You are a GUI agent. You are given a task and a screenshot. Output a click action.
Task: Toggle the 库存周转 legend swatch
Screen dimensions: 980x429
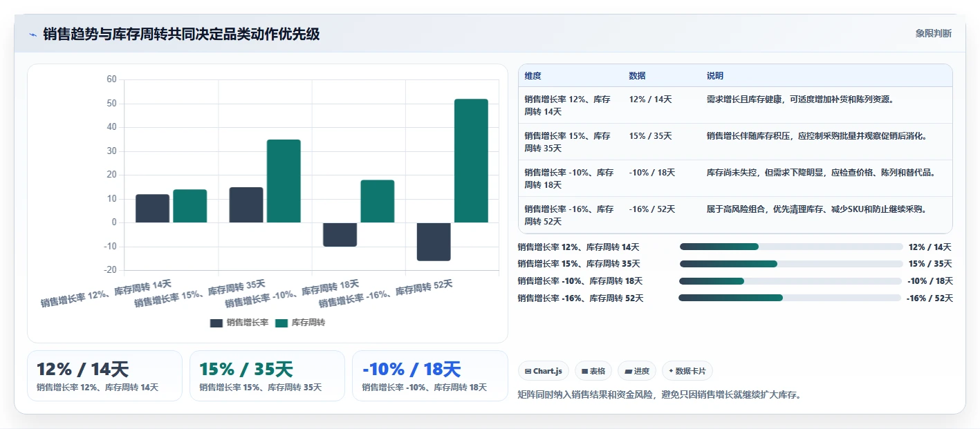pos(281,323)
